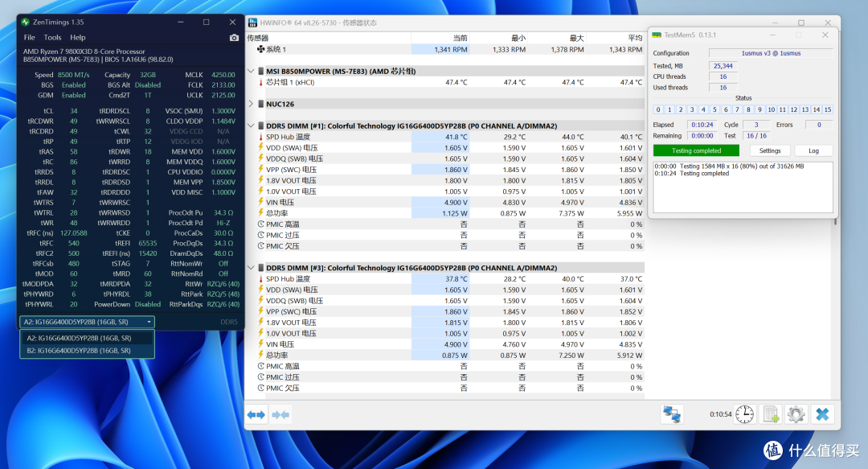Screen dimensions: 868x469
Task: Click the DDR5 DIMM [#1] chip group icon
Action: [x=260, y=125]
